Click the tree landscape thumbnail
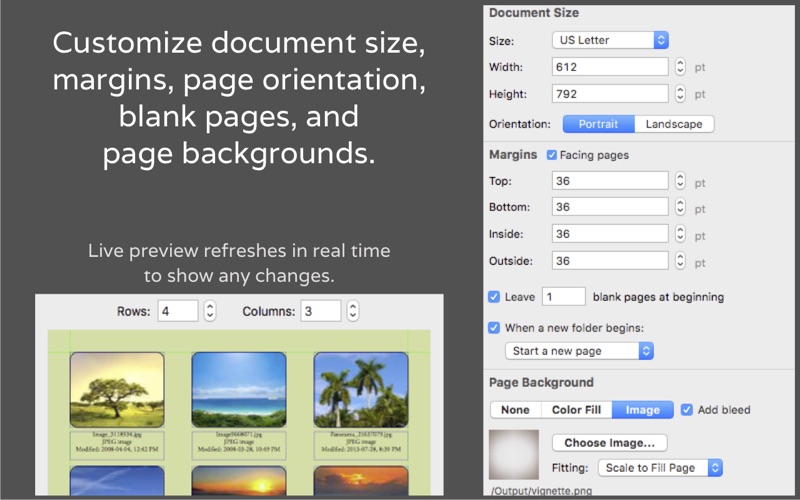 [x=117, y=390]
